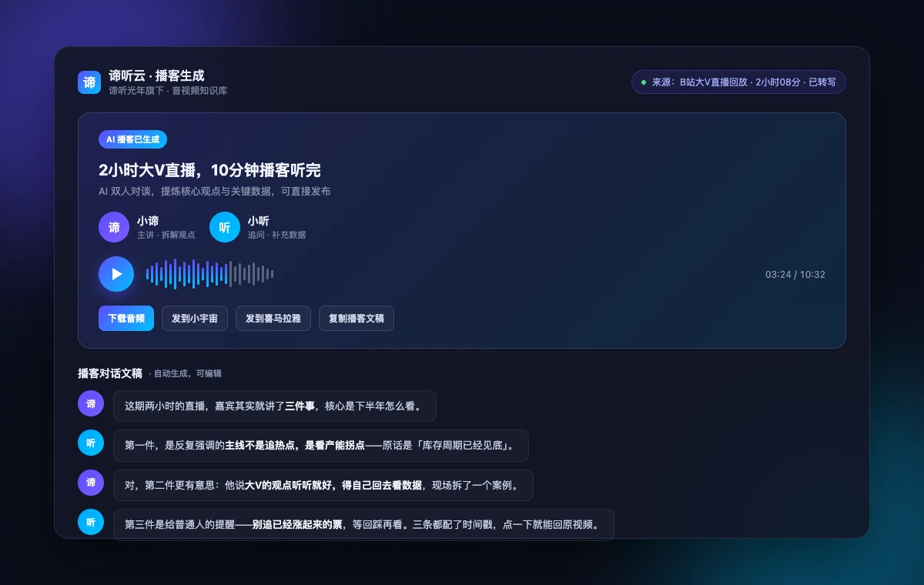The image size is (924, 585).
Task: Click the time display 03:24 / 10:32
Action: pyautogui.click(x=795, y=274)
